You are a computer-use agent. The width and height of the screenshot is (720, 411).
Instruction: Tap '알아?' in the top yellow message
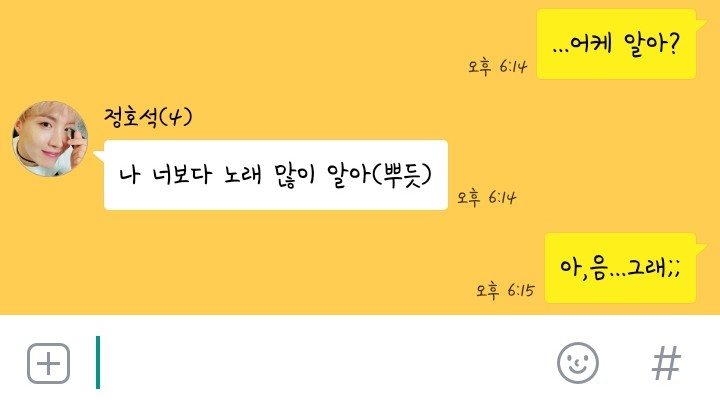pyautogui.click(x=651, y=44)
